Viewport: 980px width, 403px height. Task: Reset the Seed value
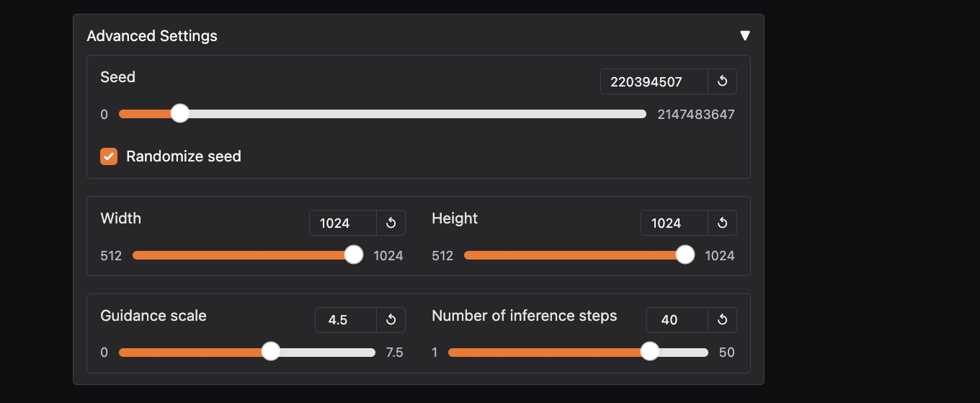pos(722,81)
